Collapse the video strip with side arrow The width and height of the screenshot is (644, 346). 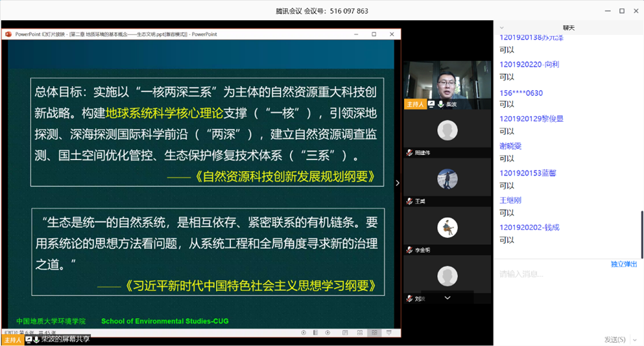[398, 183]
